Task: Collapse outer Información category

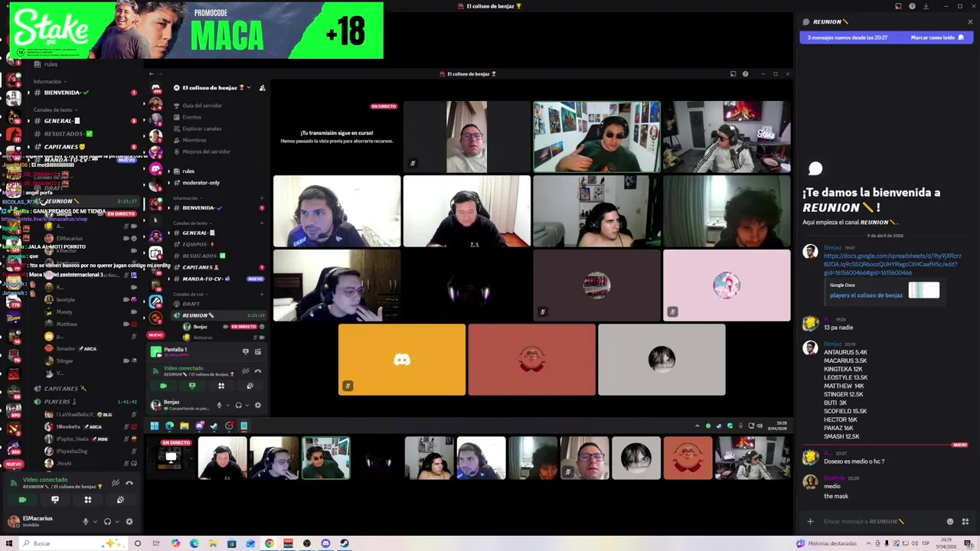Action: (49, 82)
